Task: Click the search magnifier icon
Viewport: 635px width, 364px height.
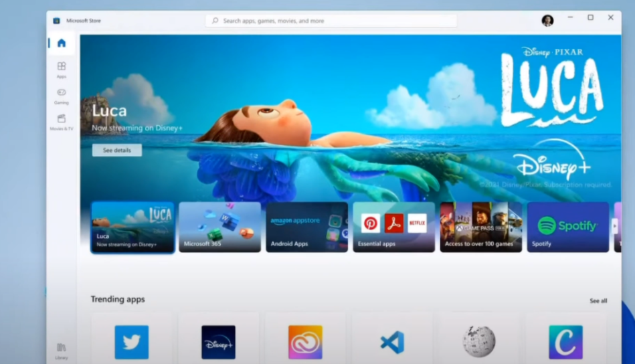Action: 215,21
